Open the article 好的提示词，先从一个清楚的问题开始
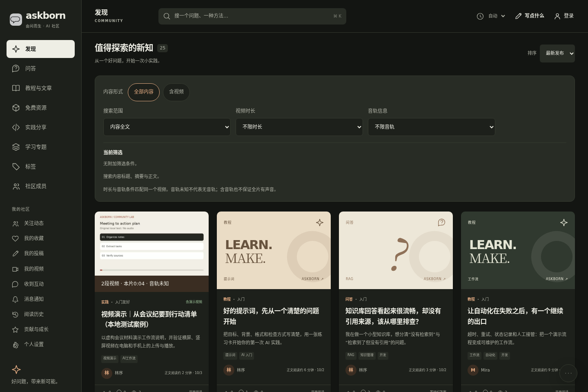The width and height of the screenshot is (588, 392). click(x=271, y=316)
